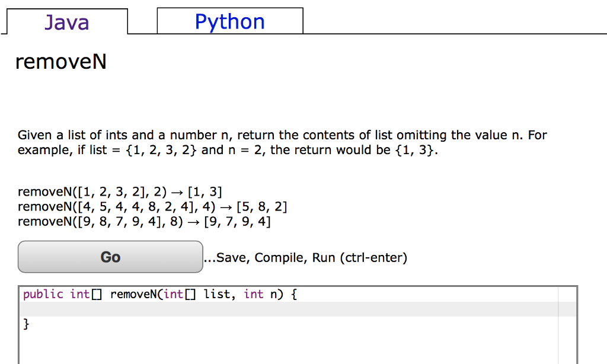Click the problem description paragraph
Viewport: 607px width, 364px height.
click(282, 142)
